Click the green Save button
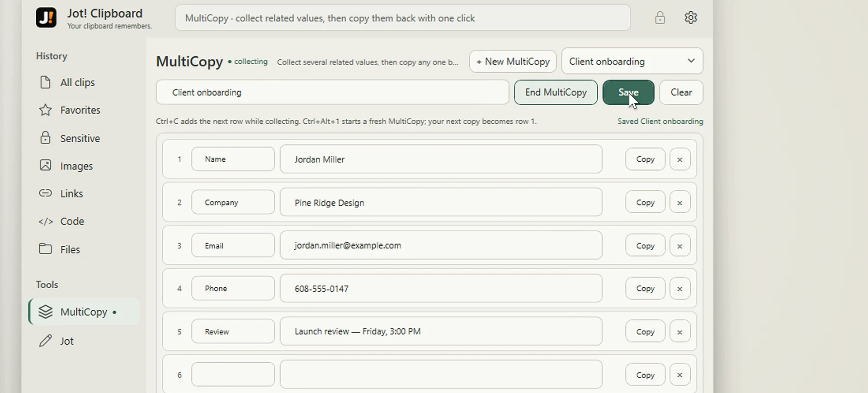Image resolution: width=868 pixels, height=393 pixels. 628,93
